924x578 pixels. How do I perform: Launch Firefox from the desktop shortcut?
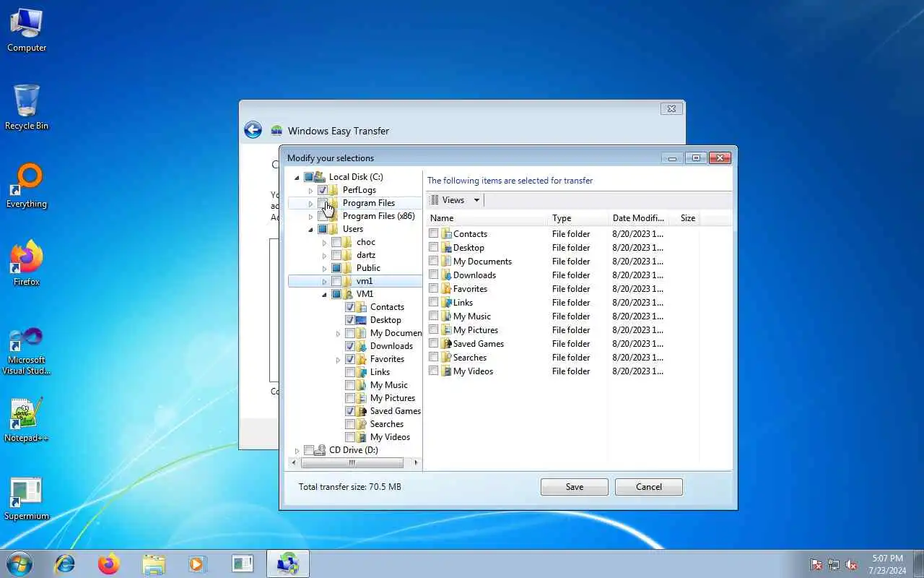coord(27,263)
